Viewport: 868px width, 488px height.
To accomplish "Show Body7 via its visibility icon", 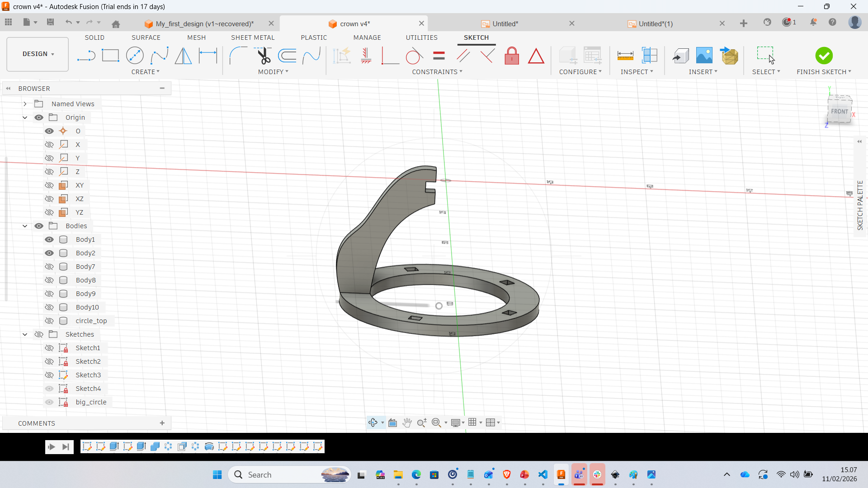I will pyautogui.click(x=49, y=267).
